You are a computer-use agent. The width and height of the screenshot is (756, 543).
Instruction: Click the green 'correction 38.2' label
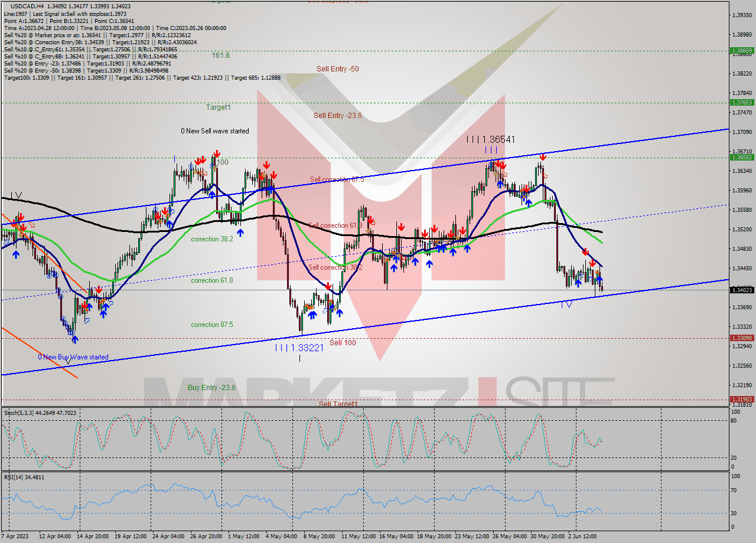pos(212,239)
